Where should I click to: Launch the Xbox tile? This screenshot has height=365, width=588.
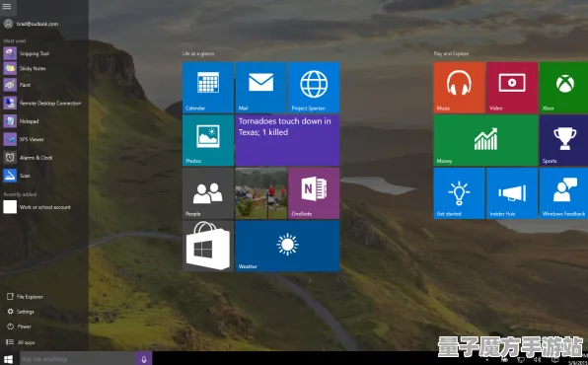564,88
